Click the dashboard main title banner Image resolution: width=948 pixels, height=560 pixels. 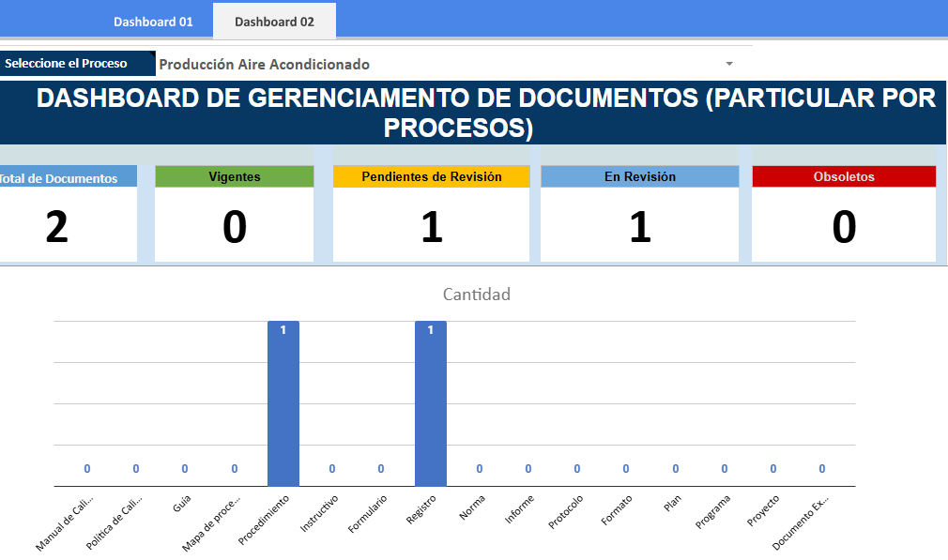coord(473,113)
